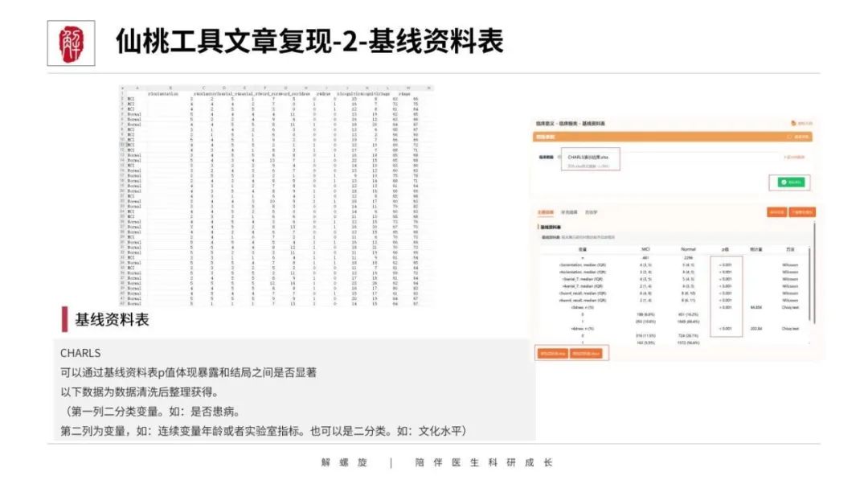
Task: Click the Normal column header
Action: [688, 250]
